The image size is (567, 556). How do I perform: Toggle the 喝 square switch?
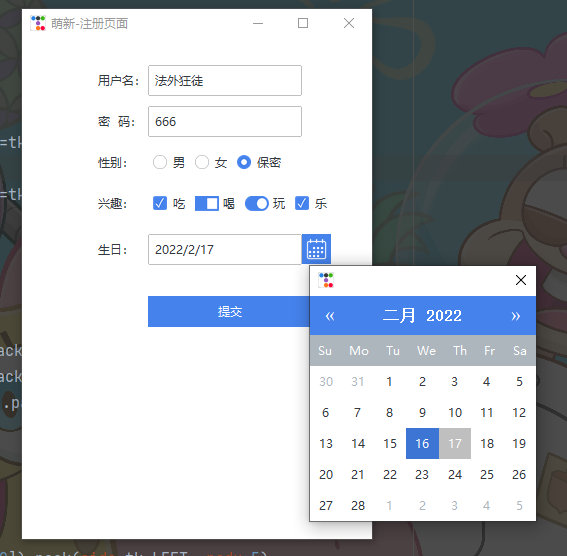coord(207,203)
